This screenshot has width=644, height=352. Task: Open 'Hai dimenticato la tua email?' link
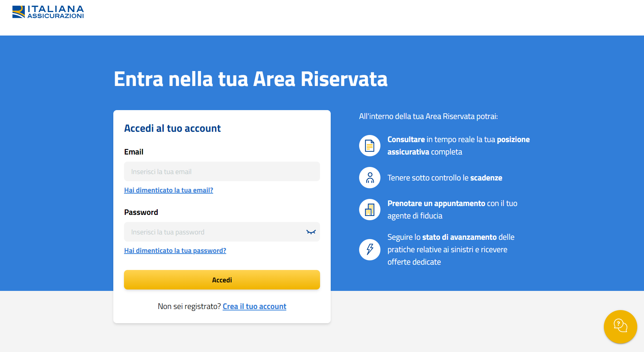click(169, 190)
